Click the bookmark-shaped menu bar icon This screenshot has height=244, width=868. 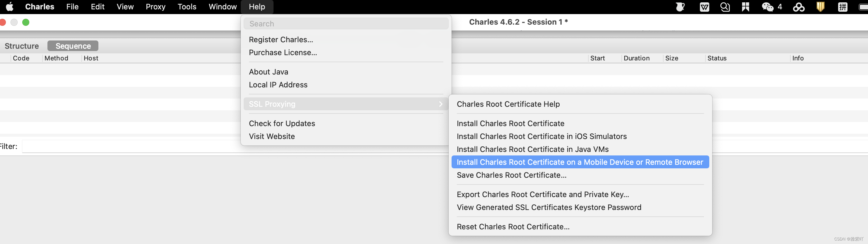746,7
